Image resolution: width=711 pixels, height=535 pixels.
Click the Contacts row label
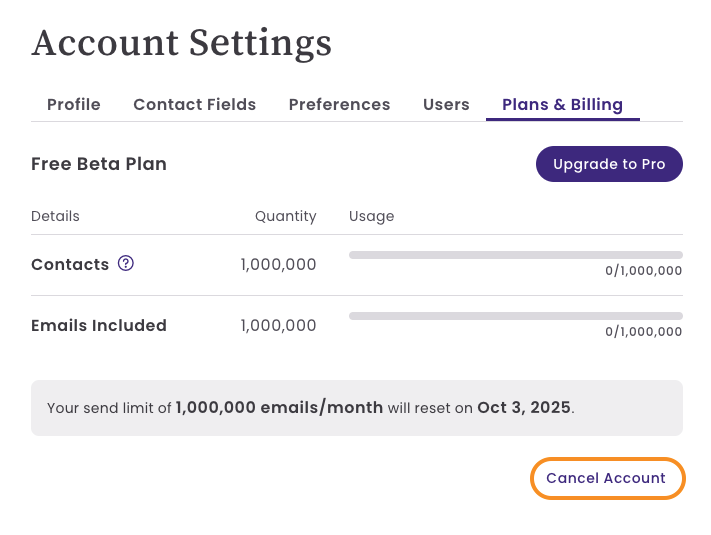click(70, 265)
